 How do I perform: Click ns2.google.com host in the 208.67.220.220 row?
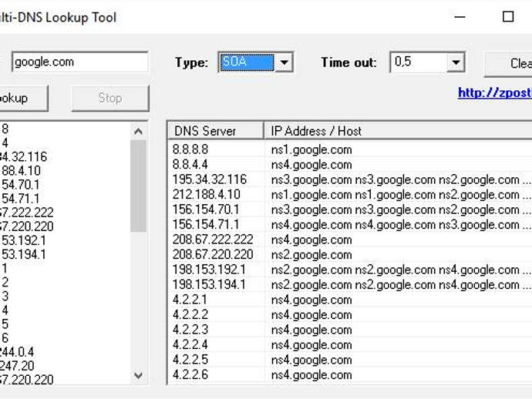(x=311, y=255)
